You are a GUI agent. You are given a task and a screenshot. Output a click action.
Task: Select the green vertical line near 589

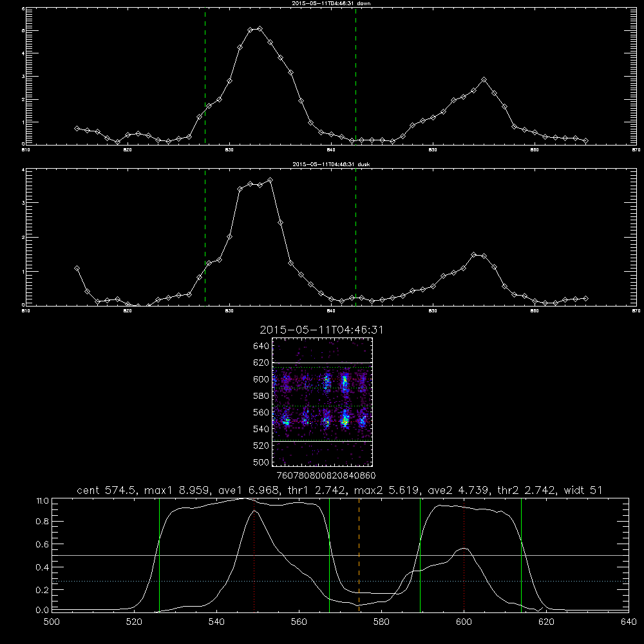tap(420, 554)
